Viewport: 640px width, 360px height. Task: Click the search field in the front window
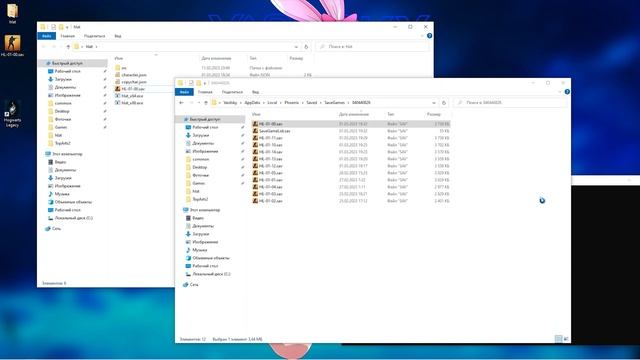click(x=510, y=103)
